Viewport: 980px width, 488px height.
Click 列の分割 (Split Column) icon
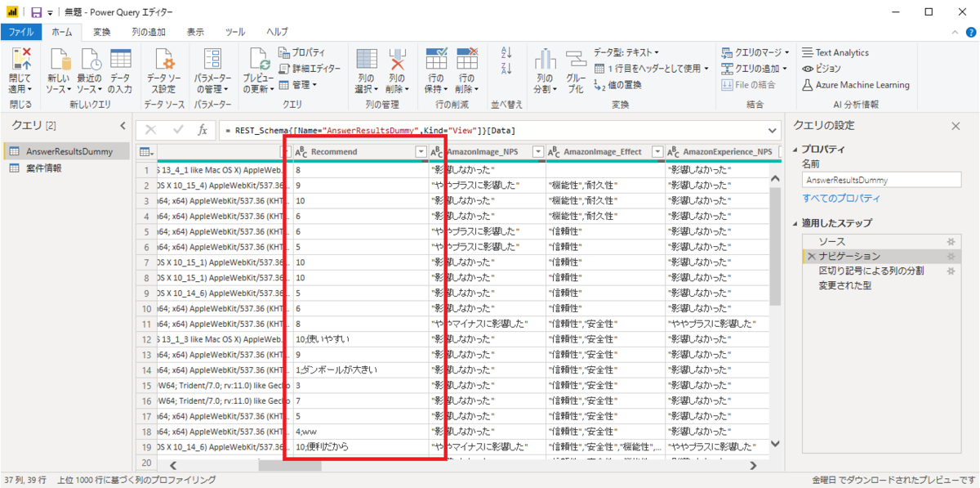545,59
